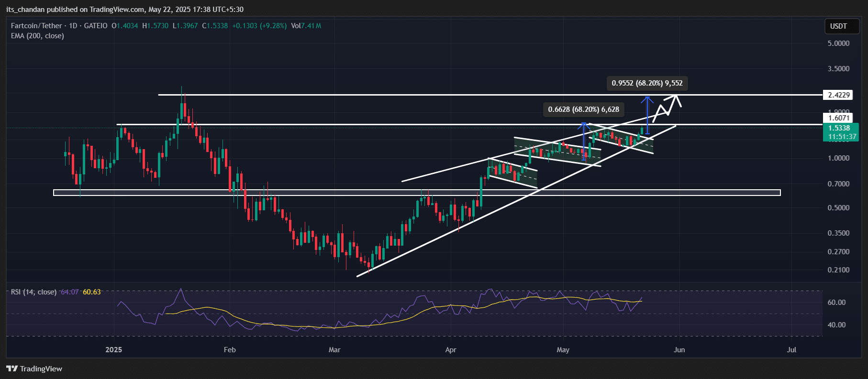Image resolution: width=868 pixels, height=379 pixels.
Task: Click the Vol 7.41 M legend value
Action: tap(306, 26)
